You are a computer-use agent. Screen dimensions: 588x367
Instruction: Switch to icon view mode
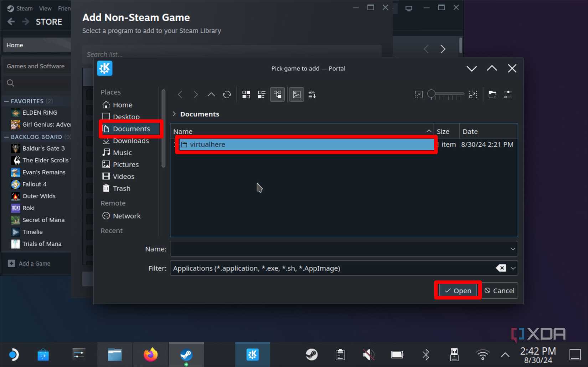pos(246,94)
